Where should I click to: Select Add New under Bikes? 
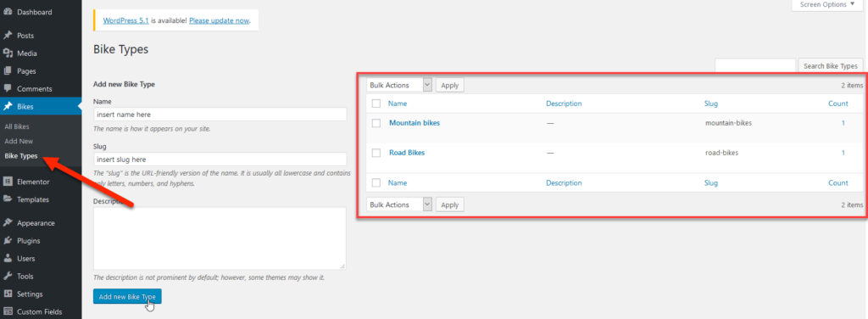tap(19, 141)
